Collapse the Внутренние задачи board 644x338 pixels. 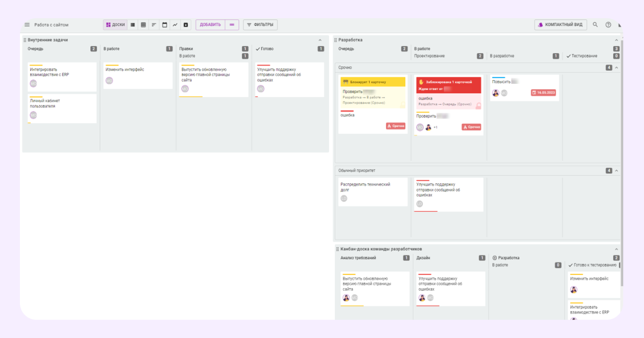(x=320, y=40)
